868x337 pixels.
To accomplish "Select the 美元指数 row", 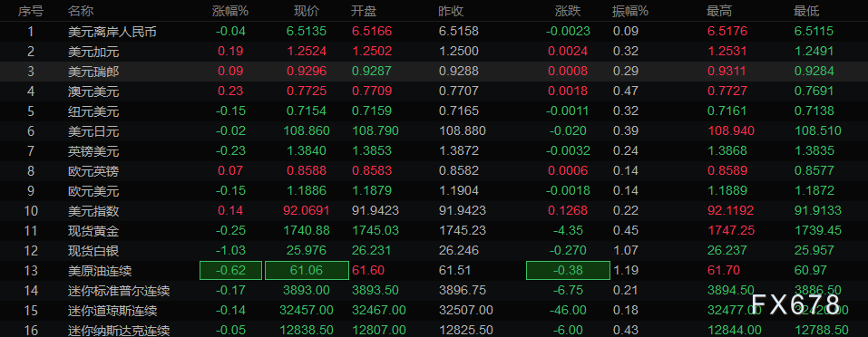I will coord(434,210).
